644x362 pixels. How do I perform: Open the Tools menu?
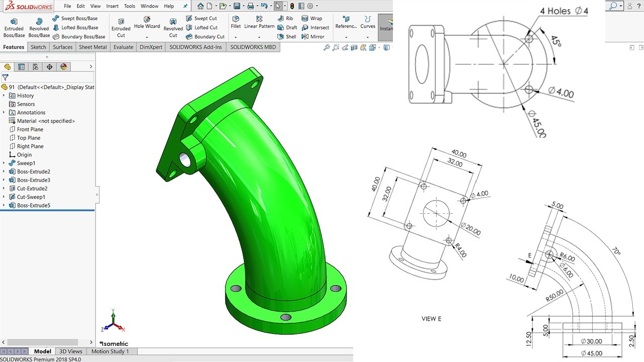[129, 6]
